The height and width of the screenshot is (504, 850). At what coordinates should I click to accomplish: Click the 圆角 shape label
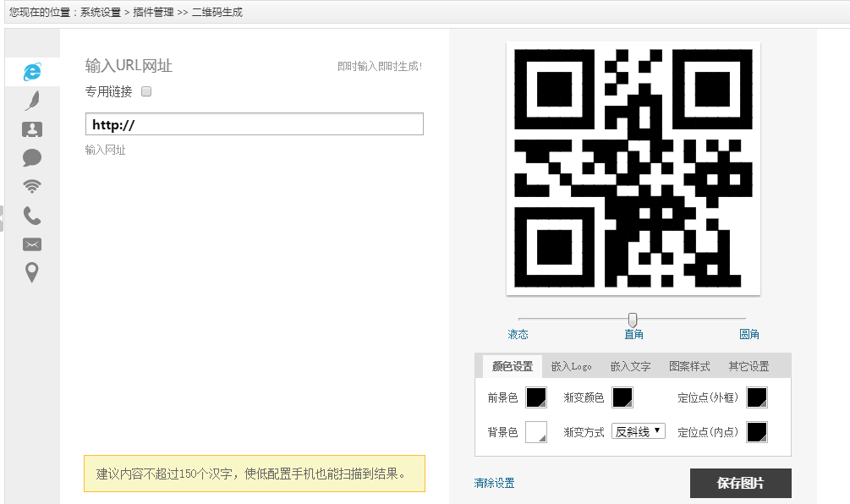pyautogui.click(x=749, y=334)
